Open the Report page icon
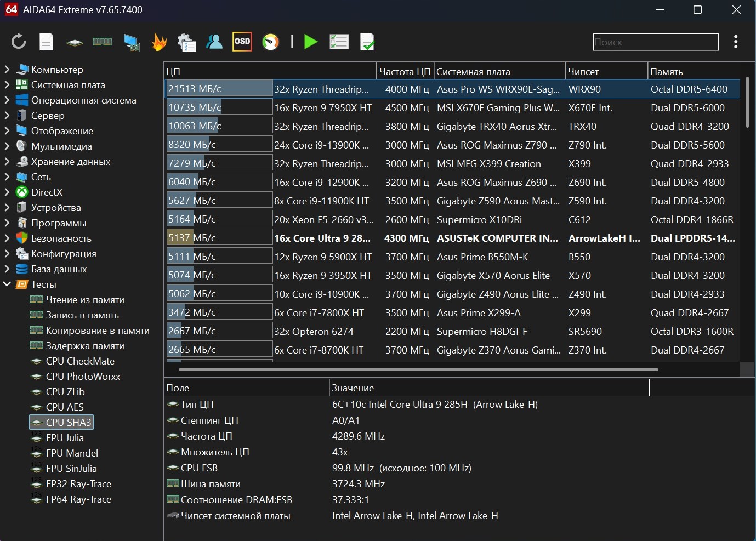This screenshot has height=541, width=756. click(47, 42)
